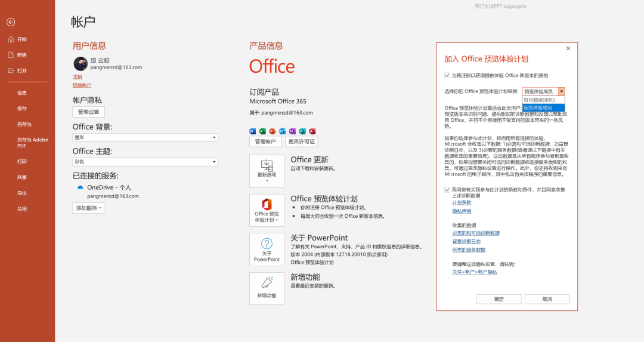This screenshot has height=342, width=644.
Task: Click 取消 to cancel the dialog
Action: point(547,299)
